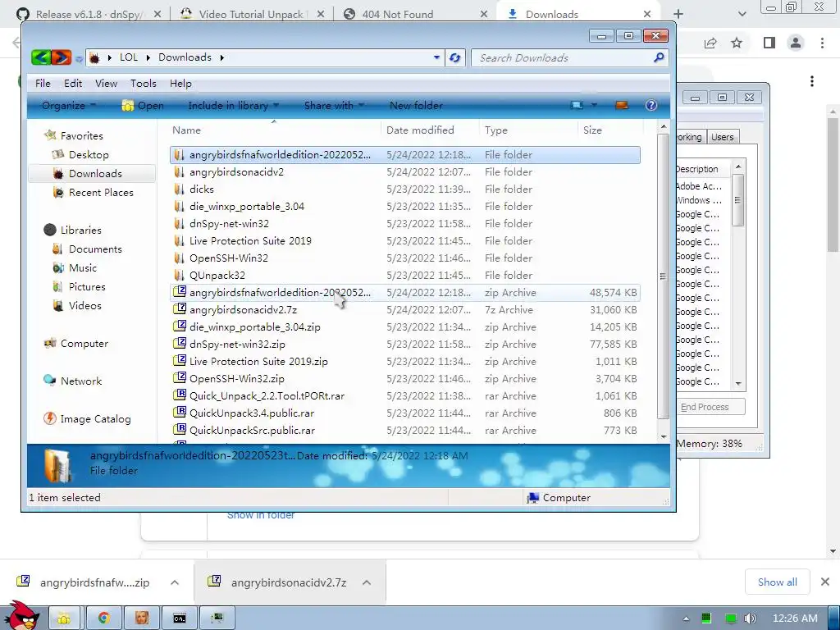Select the QUnpack32 folder icon
840x630 pixels.
click(180, 275)
